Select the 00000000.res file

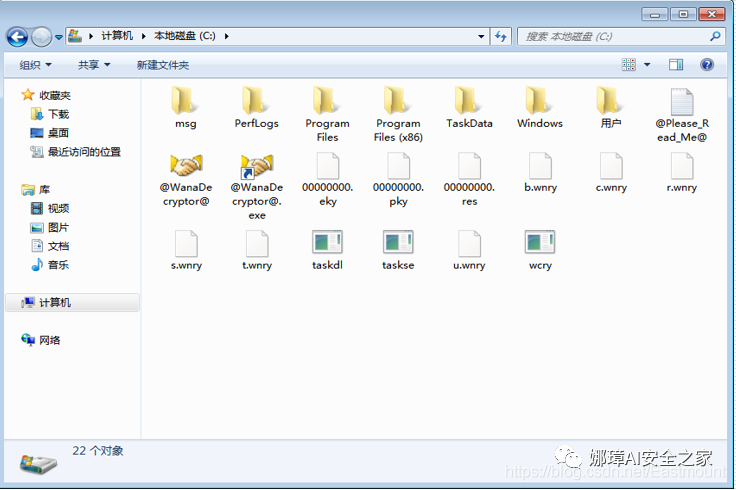469,179
